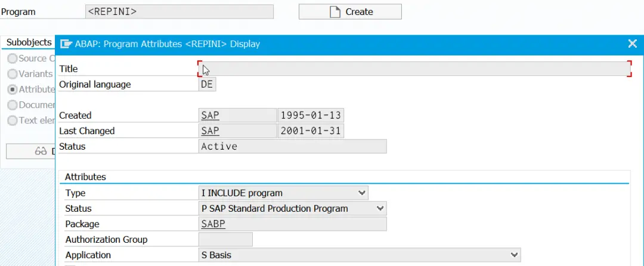
Task: Focus the Program name field
Action: coord(179,12)
